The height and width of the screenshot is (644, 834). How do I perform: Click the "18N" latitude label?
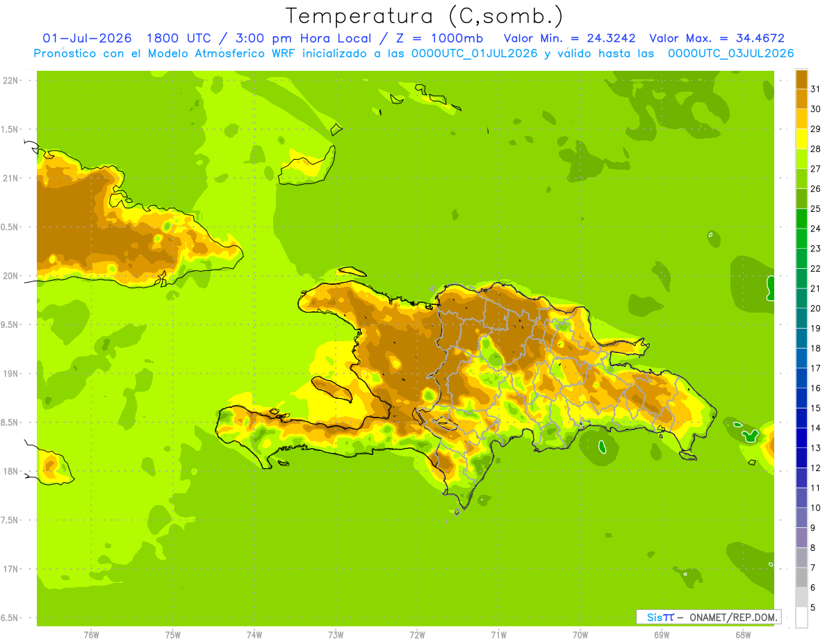tap(10, 471)
